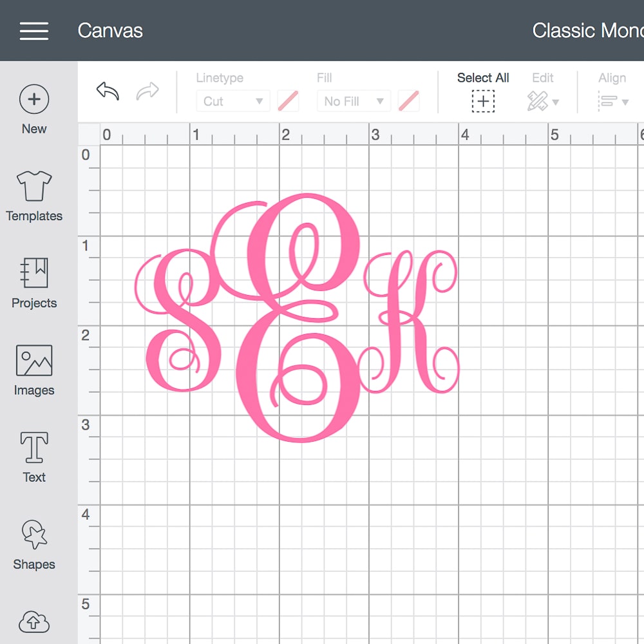Redo the last undone action
This screenshot has height=644, width=644.
click(147, 92)
